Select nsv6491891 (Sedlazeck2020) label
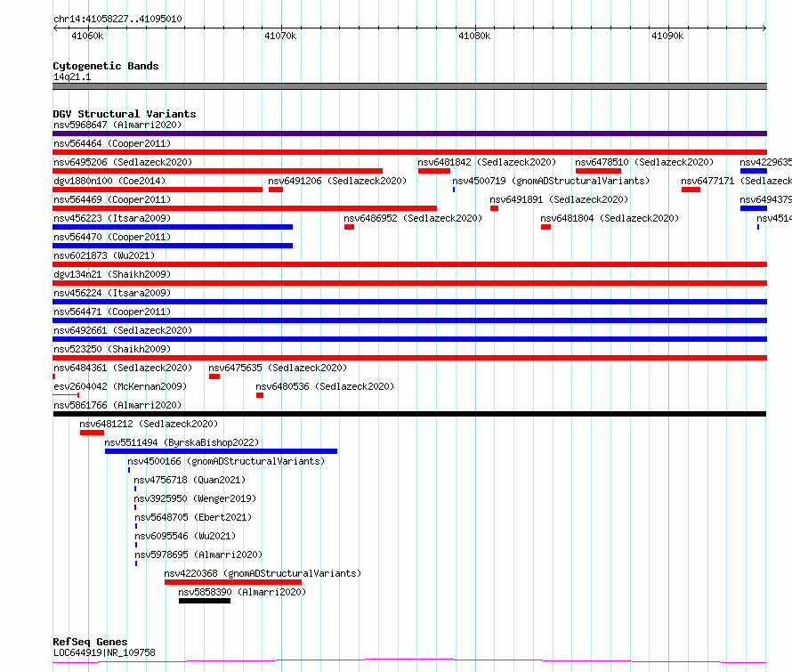This screenshot has height=672, width=792. click(559, 199)
